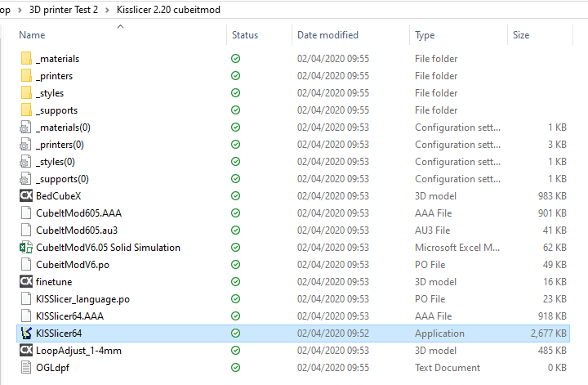Click sync status check for finetune
This screenshot has height=385, width=588.
(x=235, y=282)
